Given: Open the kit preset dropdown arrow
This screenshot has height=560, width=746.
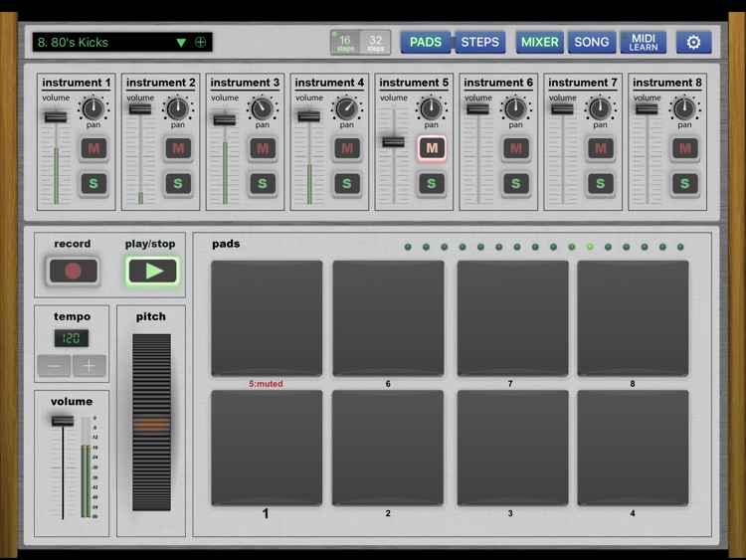Looking at the screenshot, I should tap(181, 43).
